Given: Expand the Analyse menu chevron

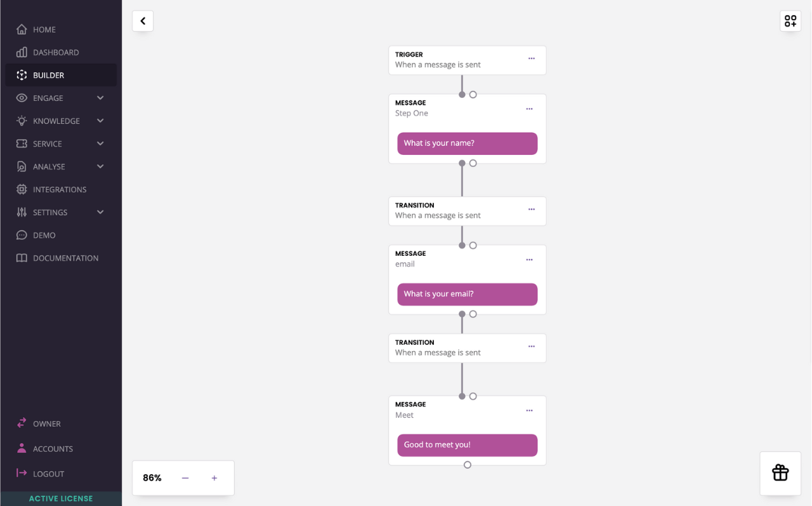Looking at the screenshot, I should [x=100, y=166].
